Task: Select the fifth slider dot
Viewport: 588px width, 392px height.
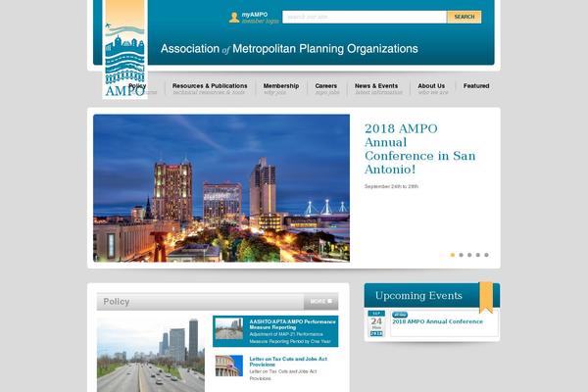Action: tap(486, 255)
